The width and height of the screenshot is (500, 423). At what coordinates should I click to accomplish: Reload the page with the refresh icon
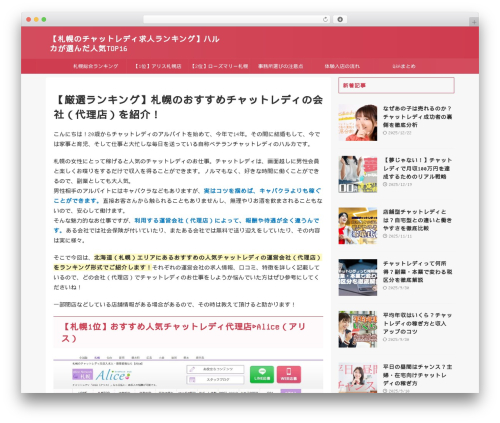tap(325, 20)
